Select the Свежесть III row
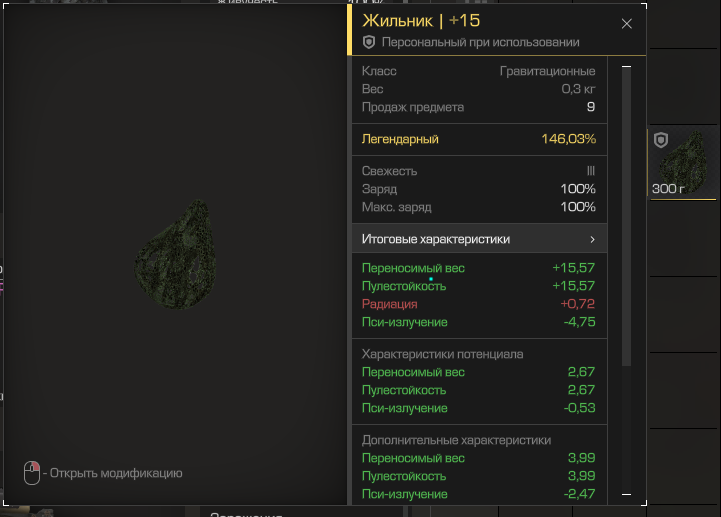Screen dimensions: 721x517 pos(478,171)
